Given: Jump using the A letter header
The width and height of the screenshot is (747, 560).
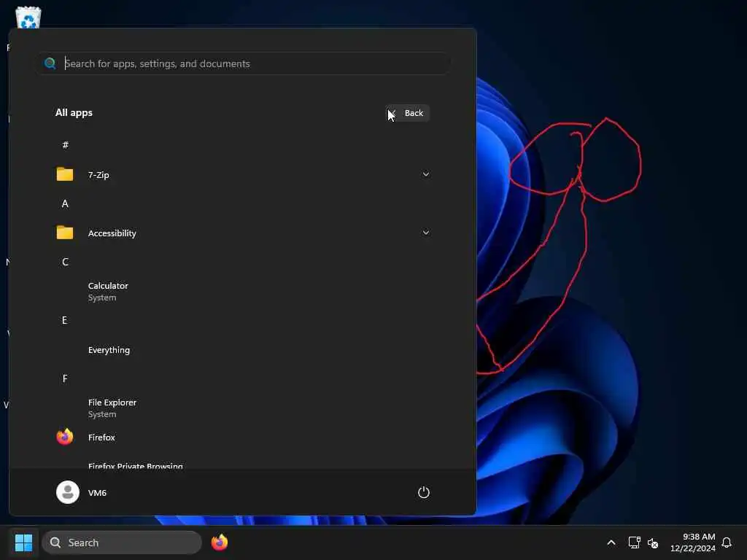Looking at the screenshot, I should pos(65,203).
